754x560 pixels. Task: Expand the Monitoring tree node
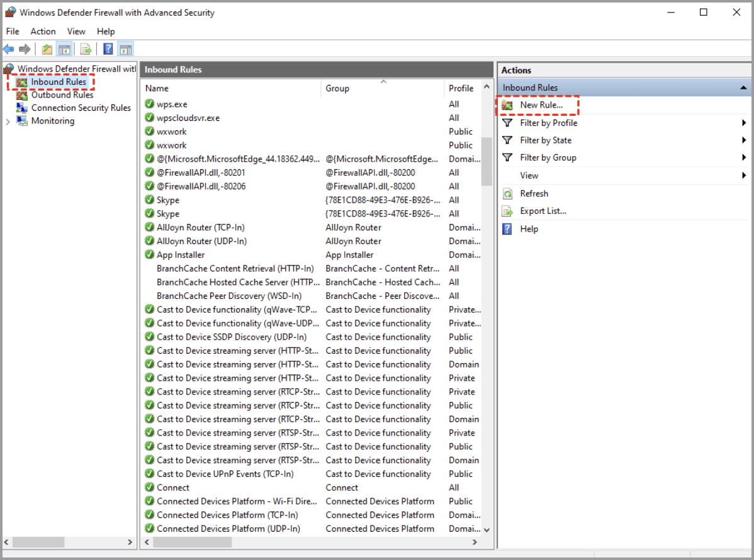tap(8, 121)
